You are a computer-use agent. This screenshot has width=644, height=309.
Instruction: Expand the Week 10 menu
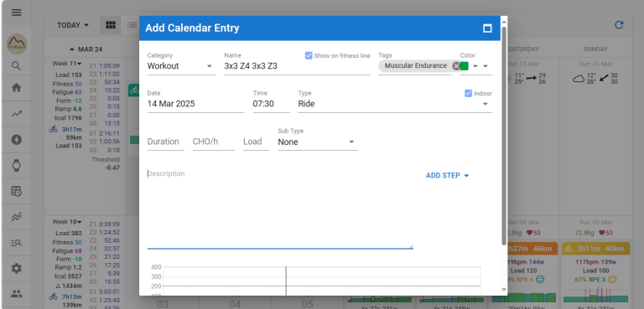(x=67, y=222)
